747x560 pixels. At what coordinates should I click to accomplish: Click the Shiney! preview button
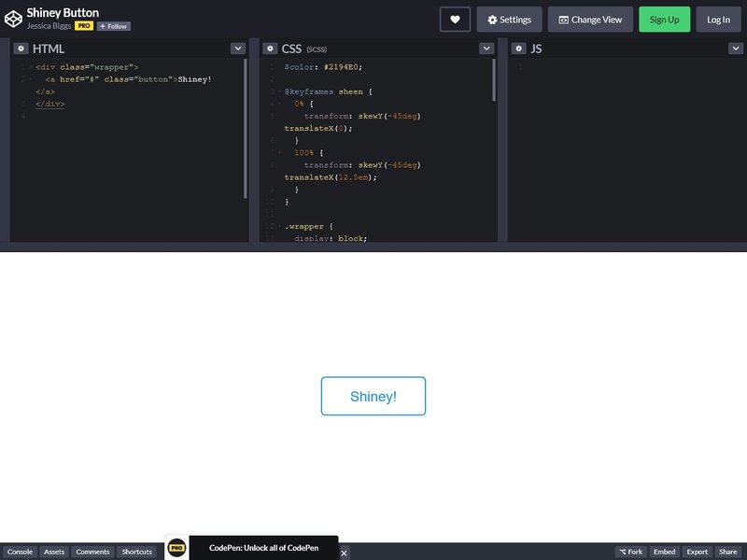point(373,396)
